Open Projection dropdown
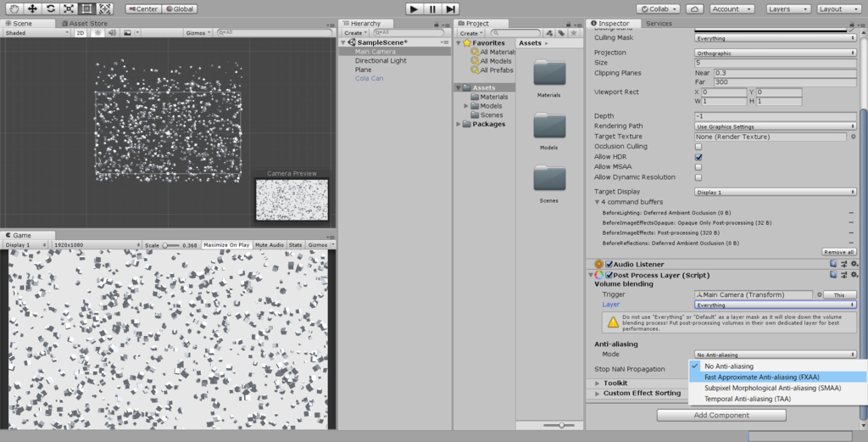 (x=775, y=53)
